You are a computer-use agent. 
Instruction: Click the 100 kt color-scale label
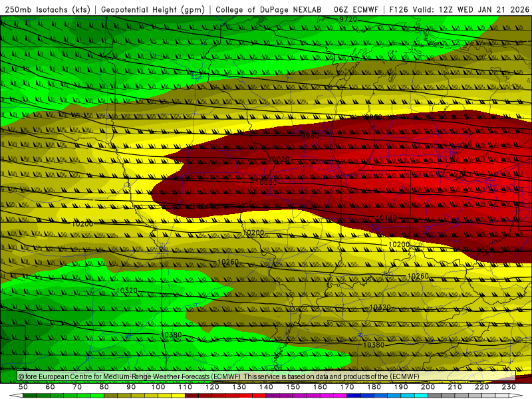pos(158,387)
